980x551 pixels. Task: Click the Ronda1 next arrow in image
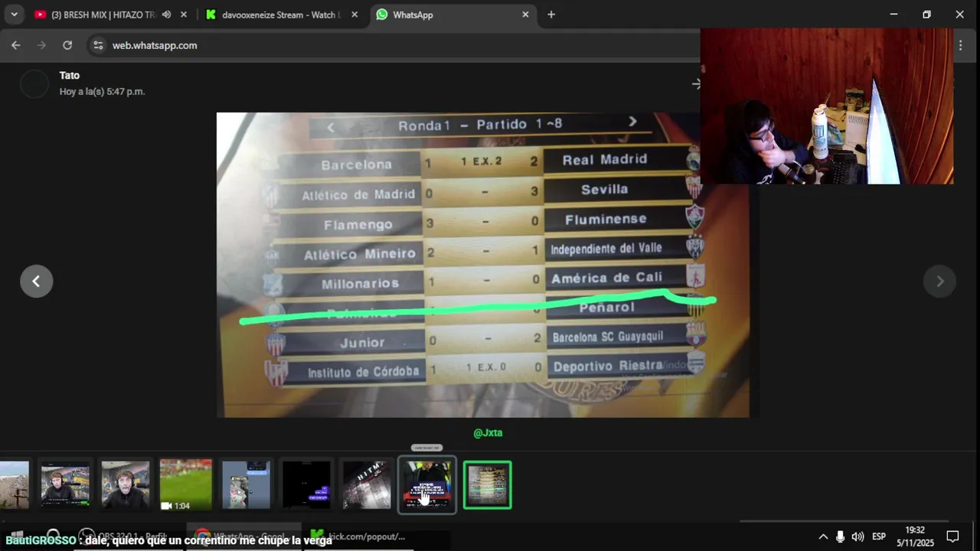632,122
